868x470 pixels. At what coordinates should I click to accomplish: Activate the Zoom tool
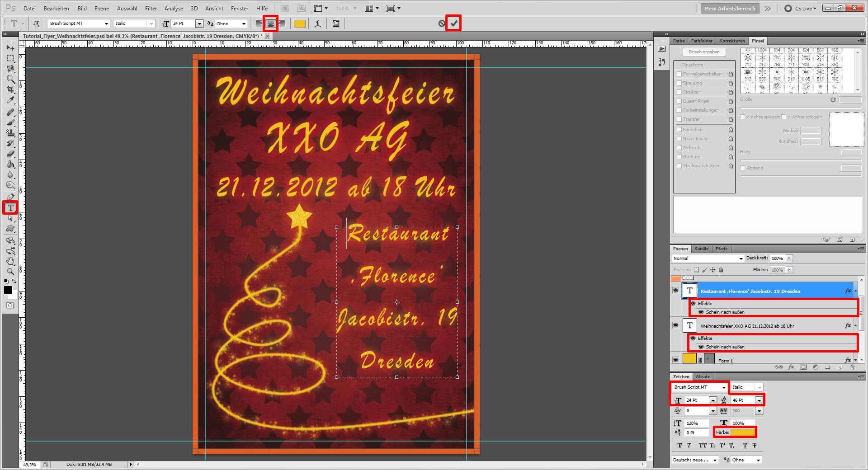10,271
